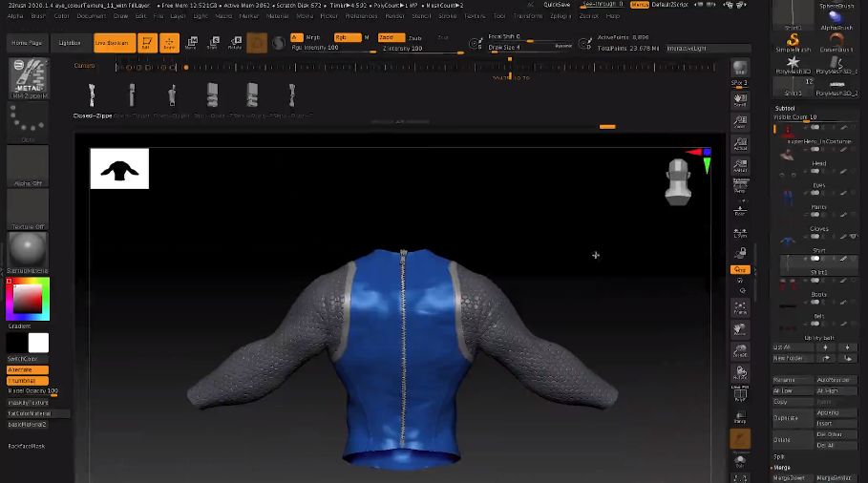Open the Preferences menu
This screenshot has width=868, height=483.
point(361,16)
